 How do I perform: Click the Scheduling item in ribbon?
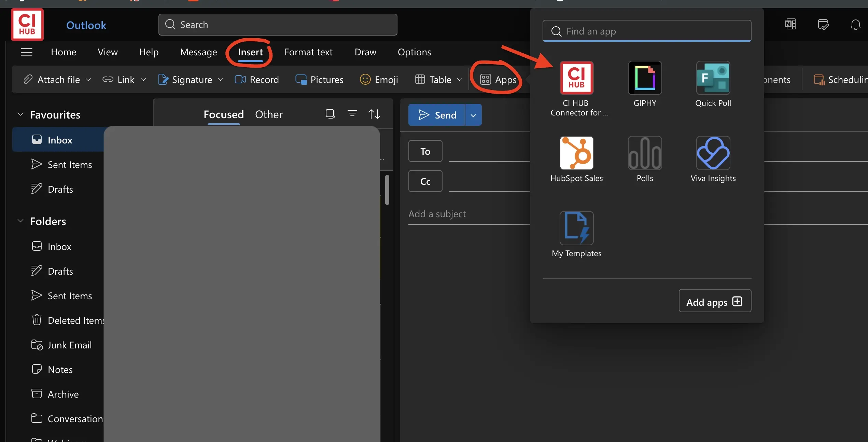pos(840,79)
